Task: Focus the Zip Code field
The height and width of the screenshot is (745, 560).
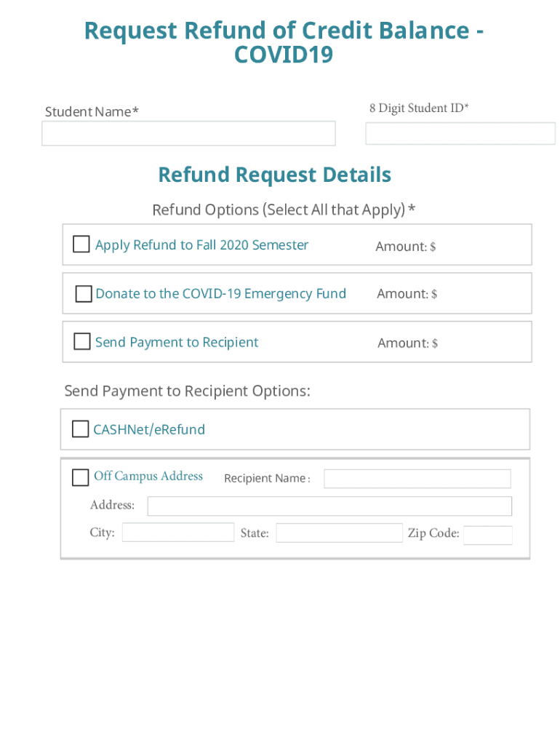Action: point(487,535)
